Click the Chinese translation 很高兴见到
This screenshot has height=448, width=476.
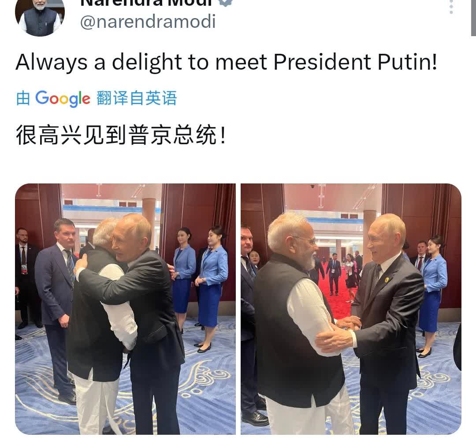[71, 135]
